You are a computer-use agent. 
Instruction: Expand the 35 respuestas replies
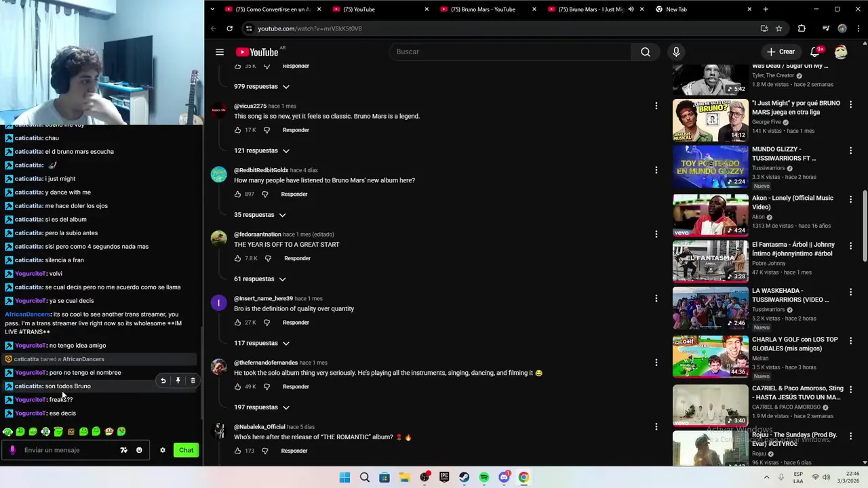[260, 215]
